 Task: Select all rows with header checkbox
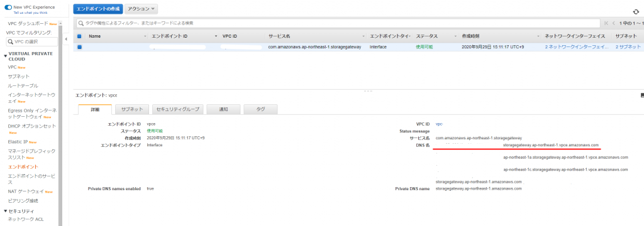tap(79, 36)
